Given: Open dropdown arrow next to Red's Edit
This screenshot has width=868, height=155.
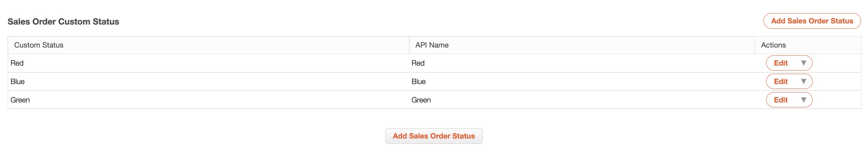Looking at the screenshot, I should [x=803, y=63].
